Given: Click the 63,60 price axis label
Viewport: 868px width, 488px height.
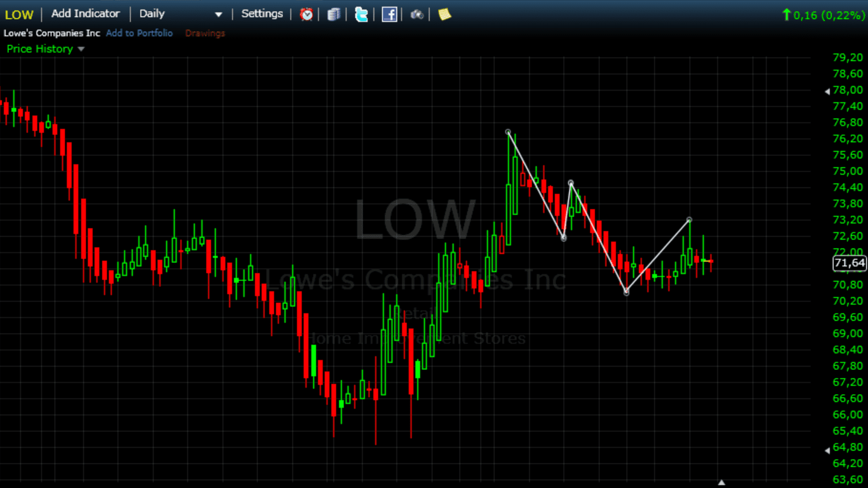Looking at the screenshot, I should [847, 479].
